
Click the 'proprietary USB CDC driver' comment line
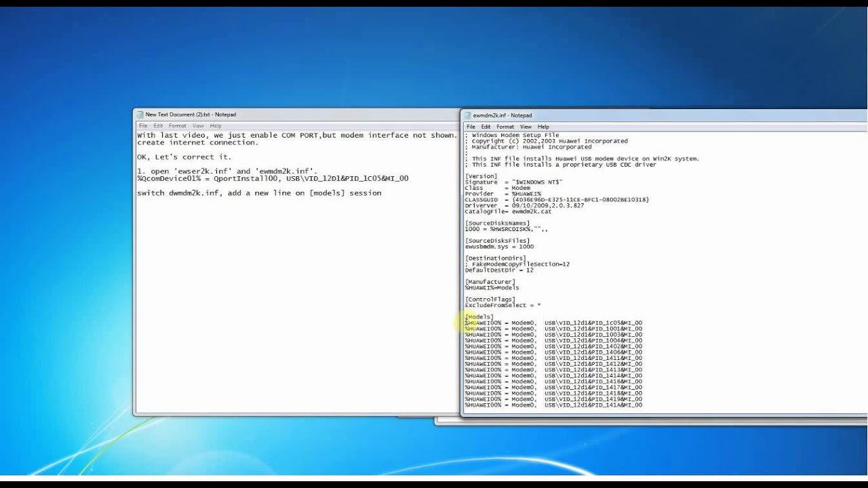click(x=560, y=165)
